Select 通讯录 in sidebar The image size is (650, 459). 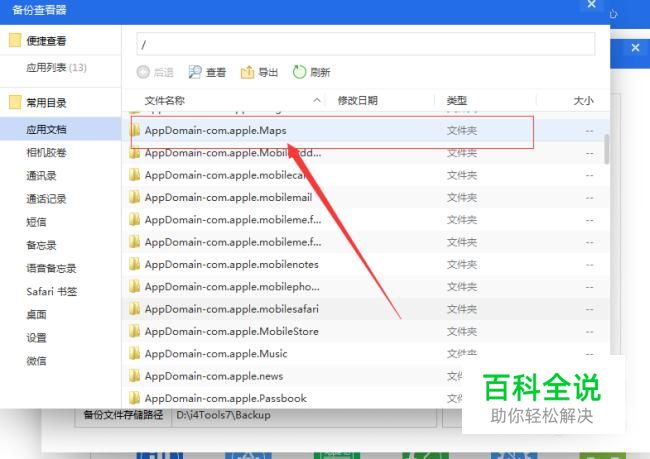pos(41,176)
